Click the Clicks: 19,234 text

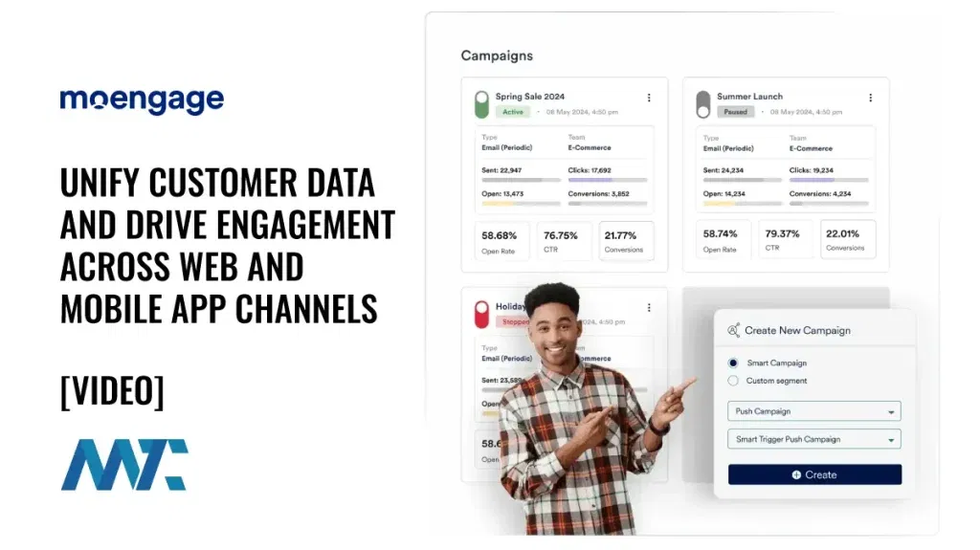point(812,170)
